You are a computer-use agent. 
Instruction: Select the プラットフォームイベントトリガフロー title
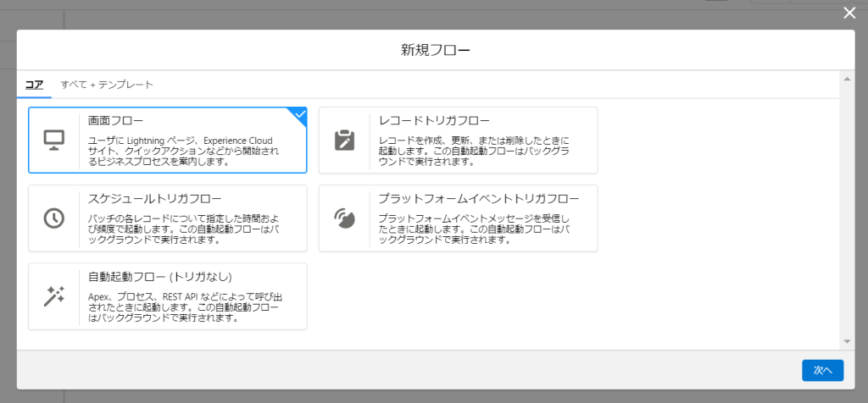click(479, 198)
